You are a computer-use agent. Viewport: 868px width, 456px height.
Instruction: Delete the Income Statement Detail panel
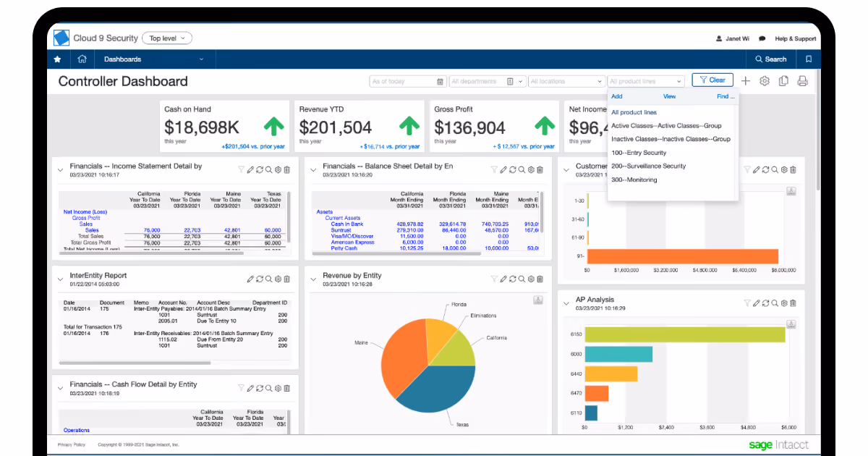(286, 169)
